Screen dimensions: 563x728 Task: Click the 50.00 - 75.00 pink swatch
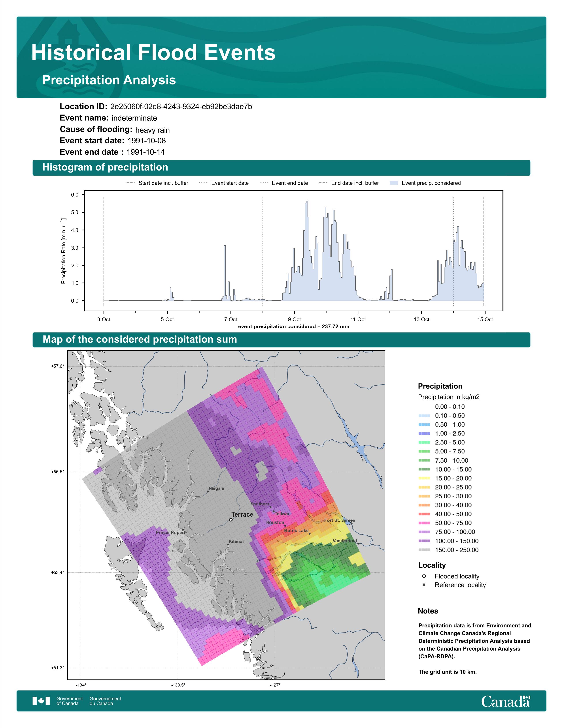point(424,523)
